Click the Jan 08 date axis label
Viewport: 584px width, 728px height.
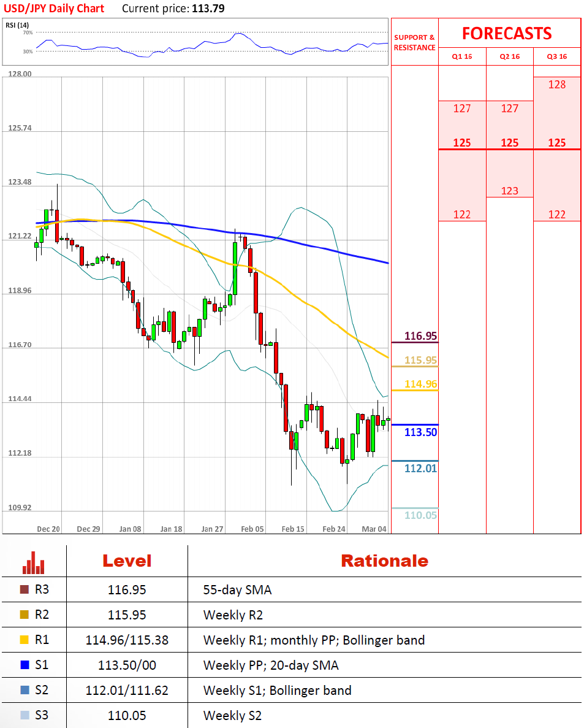[130, 529]
